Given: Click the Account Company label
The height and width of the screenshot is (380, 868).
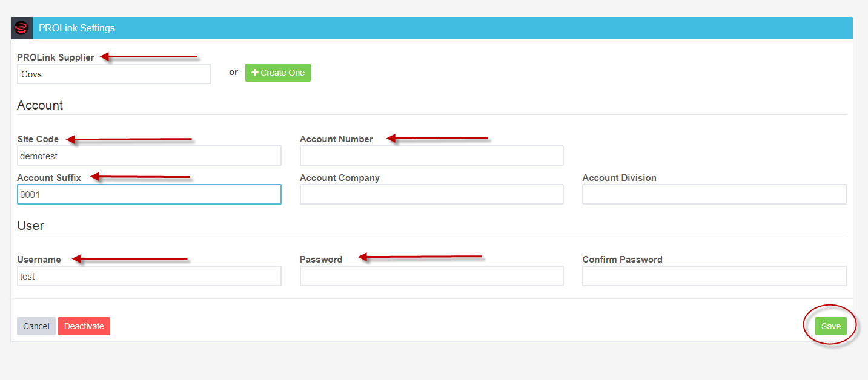Looking at the screenshot, I should point(340,178).
